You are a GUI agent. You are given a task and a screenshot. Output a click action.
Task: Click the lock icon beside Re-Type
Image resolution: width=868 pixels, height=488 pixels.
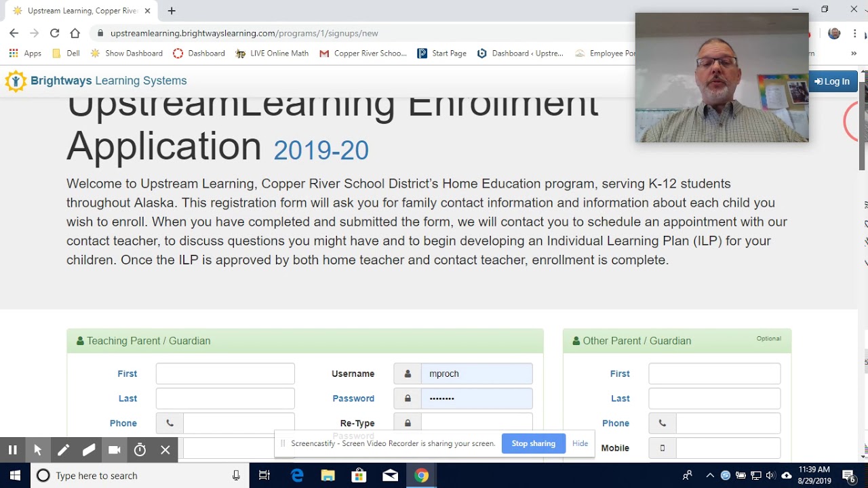pos(408,423)
